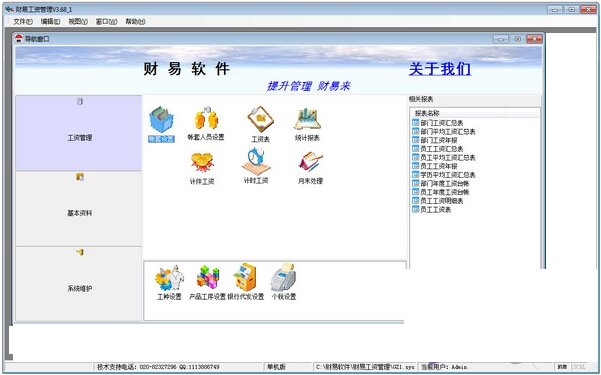The height and width of the screenshot is (375, 601).
Task: Switch to the 基本资料 sidebar section
Action: coord(79,209)
